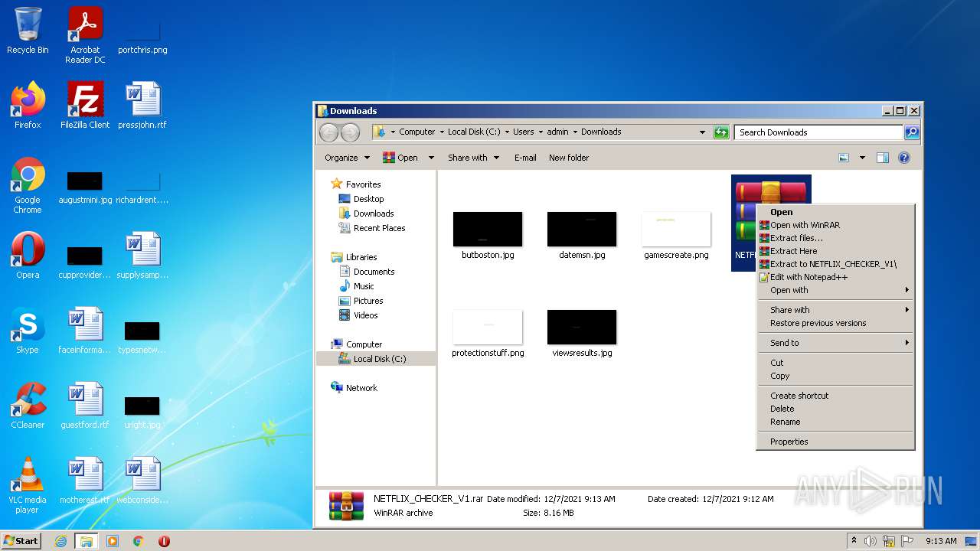Open Documents library in sidebar

click(374, 272)
